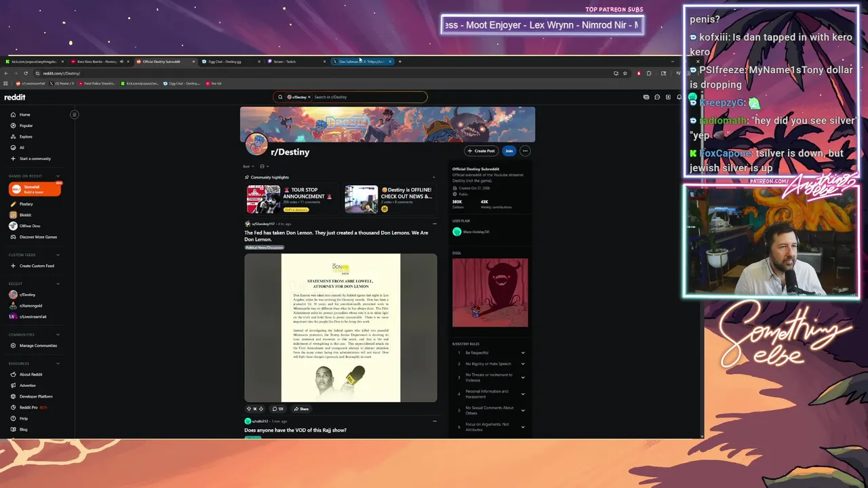The height and width of the screenshot is (488, 868).
Task: Collapse the Community highlights section
Action: tap(434, 177)
